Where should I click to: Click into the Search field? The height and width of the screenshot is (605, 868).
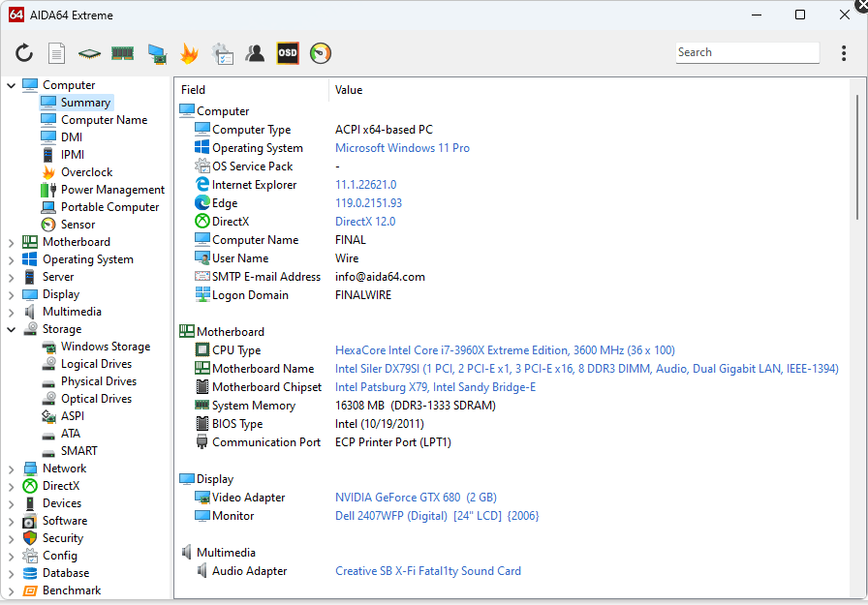point(746,52)
